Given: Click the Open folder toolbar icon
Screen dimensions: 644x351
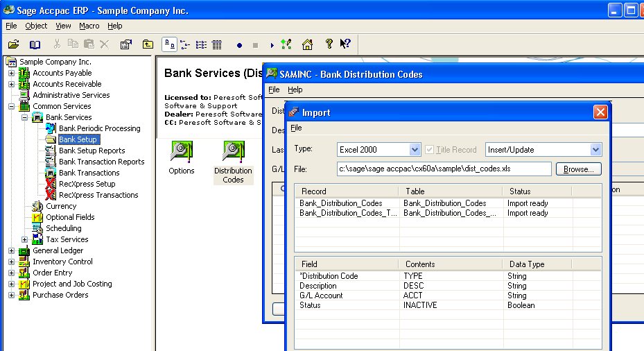Looking at the screenshot, I should [x=13, y=44].
